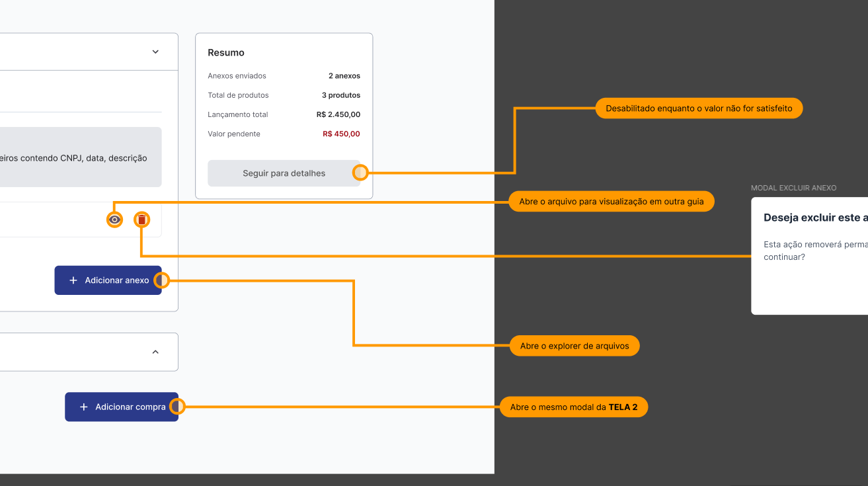Click the orange marker beside Adicionar anexo
Screen dimensions: 868x486
point(161,280)
